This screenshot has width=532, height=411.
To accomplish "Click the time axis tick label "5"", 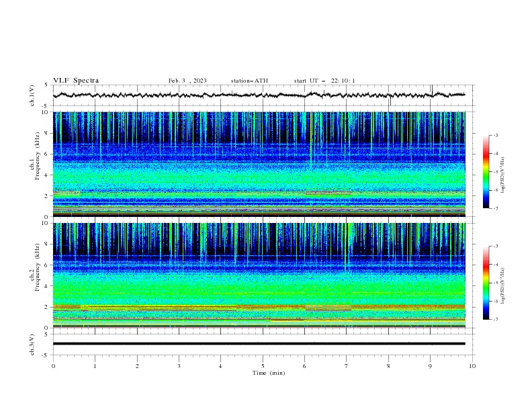I will 263,366.
